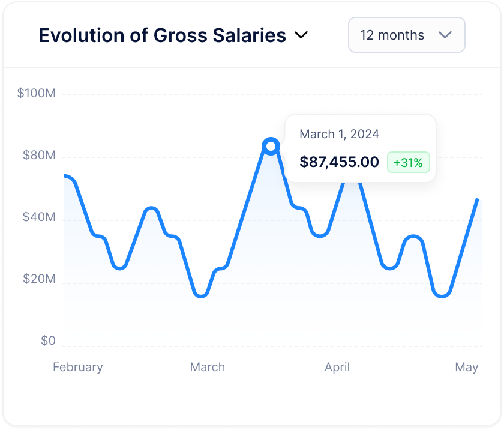Click the April month label
The height and width of the screenshot is (430, 504).
click(337, 367)
